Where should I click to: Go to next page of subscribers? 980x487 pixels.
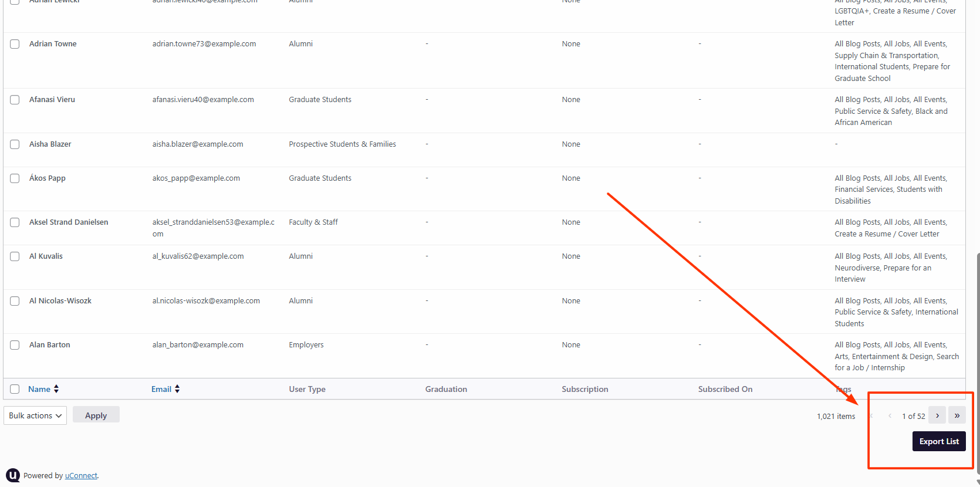[x=937, y=415]
